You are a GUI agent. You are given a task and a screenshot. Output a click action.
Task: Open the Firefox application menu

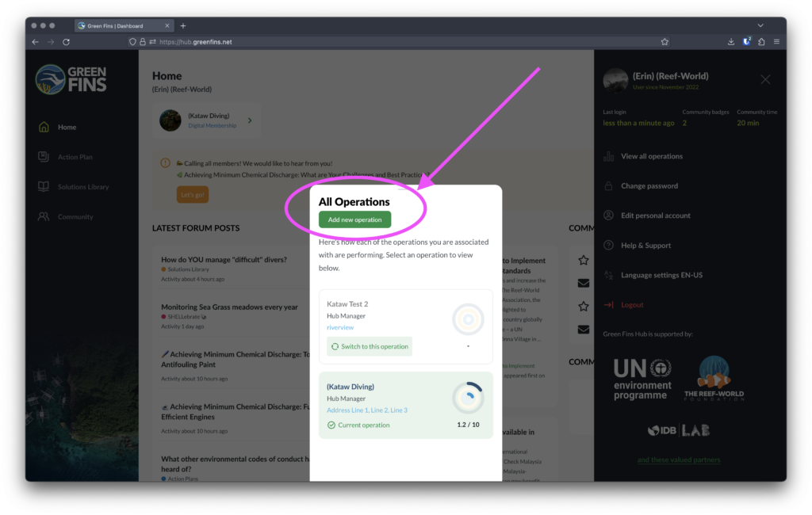tap(776, 41)
